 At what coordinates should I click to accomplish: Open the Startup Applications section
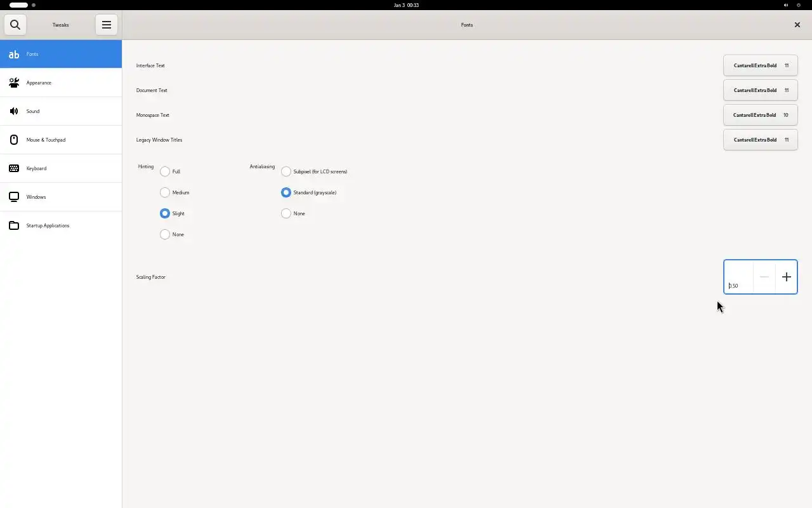click(61, 225)
